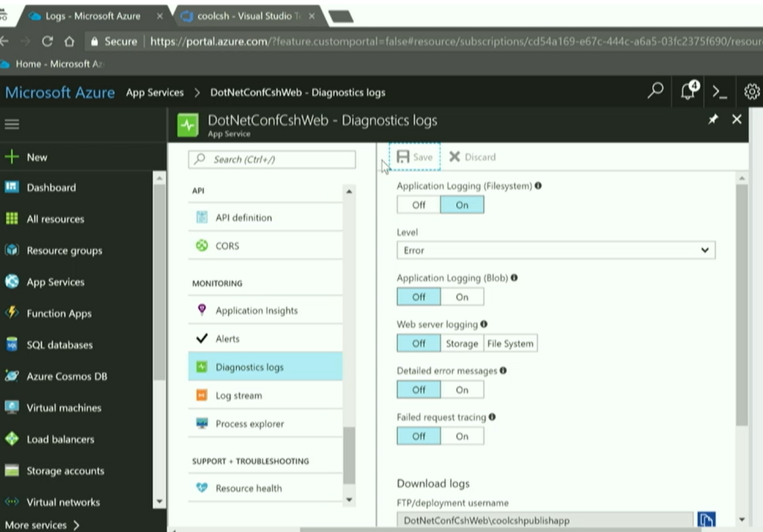Turn Application Logging (Filesystem) Off
This screenshot has height=532, width=763.
(x=419, y=205)
